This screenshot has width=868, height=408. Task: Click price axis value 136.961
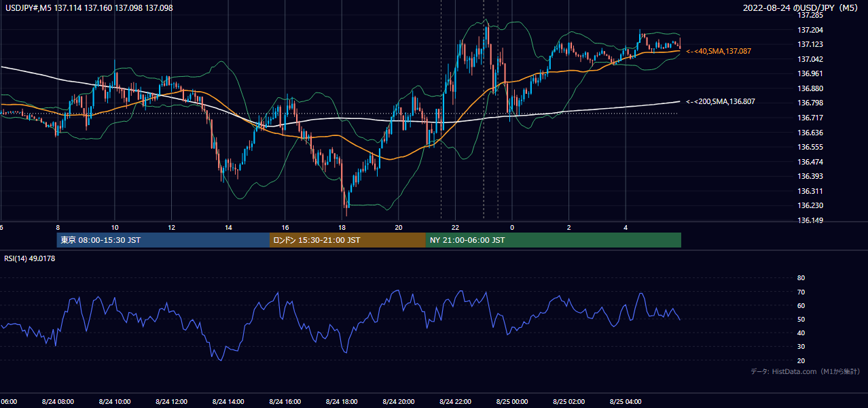pyautogui.click(x=811, y=73)
